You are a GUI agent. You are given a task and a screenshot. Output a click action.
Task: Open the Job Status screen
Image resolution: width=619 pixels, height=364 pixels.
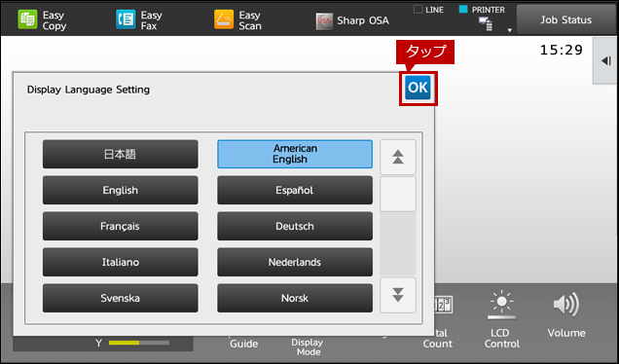565,19
